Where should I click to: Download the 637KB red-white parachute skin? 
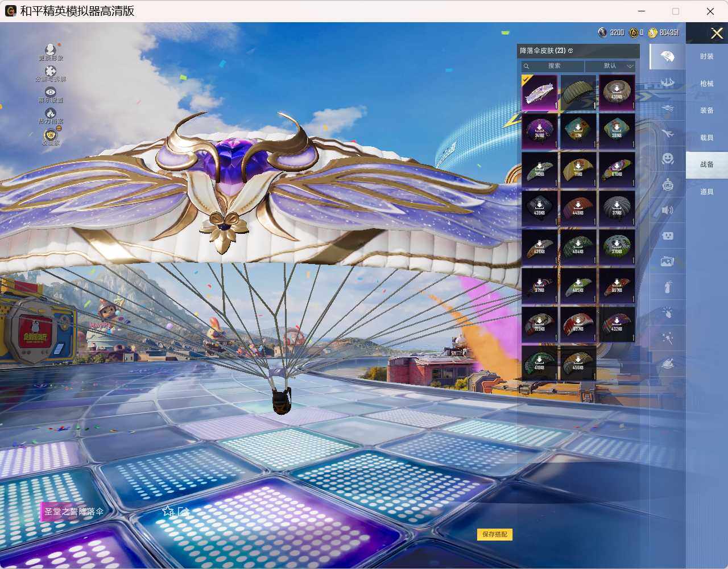coord(578,324)
